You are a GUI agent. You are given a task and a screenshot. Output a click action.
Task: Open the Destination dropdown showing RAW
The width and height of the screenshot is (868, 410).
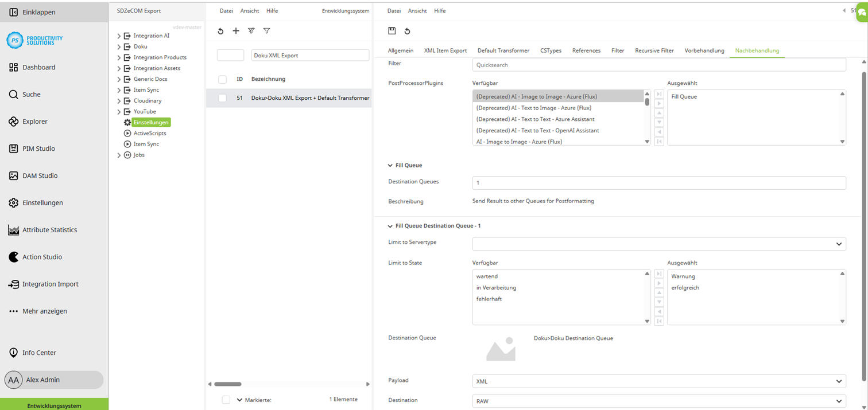click(659, 401)
